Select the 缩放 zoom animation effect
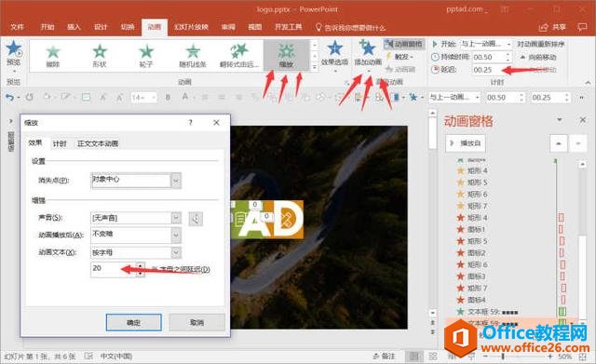 pos(286,56)
